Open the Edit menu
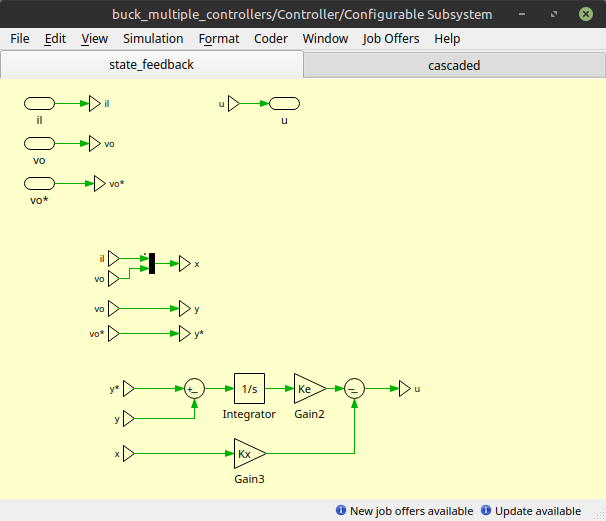606x521 pixels. point(55,39)
